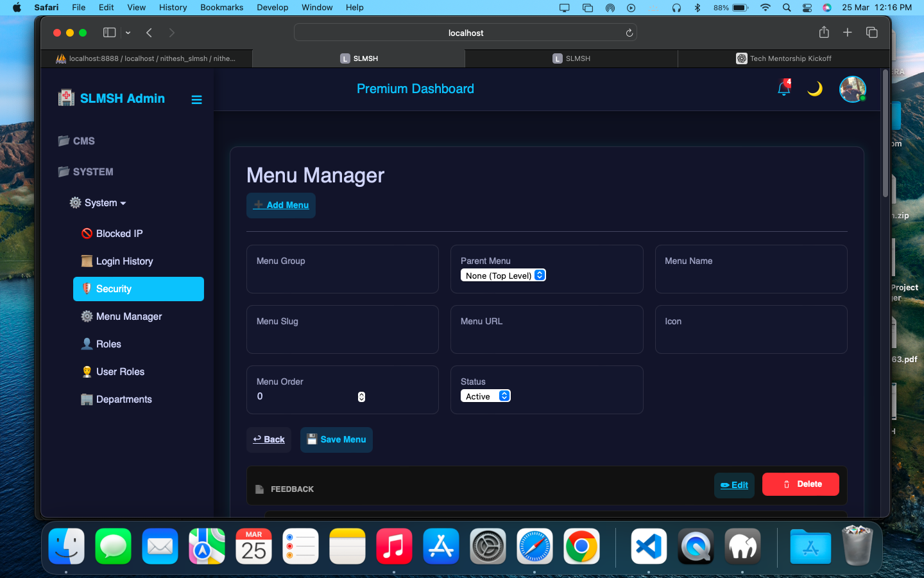924x578 pixels.
Task: Open notifications bell icon
Action: coord(784,88)
